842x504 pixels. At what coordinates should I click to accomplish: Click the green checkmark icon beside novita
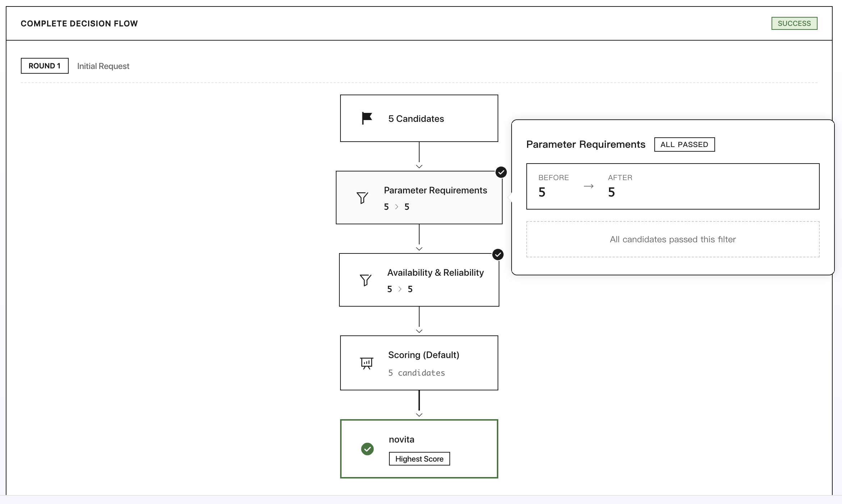[x=367, y=449]
